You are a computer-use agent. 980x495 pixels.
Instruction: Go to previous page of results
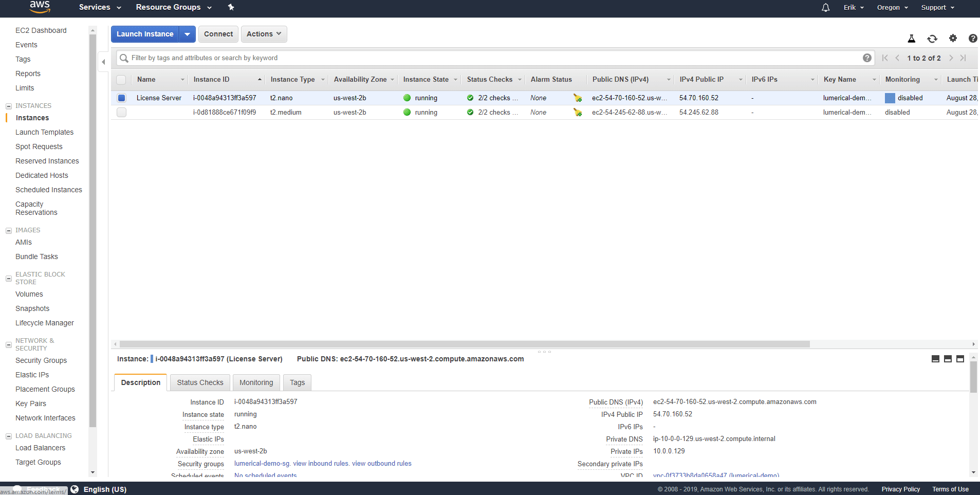897,58
